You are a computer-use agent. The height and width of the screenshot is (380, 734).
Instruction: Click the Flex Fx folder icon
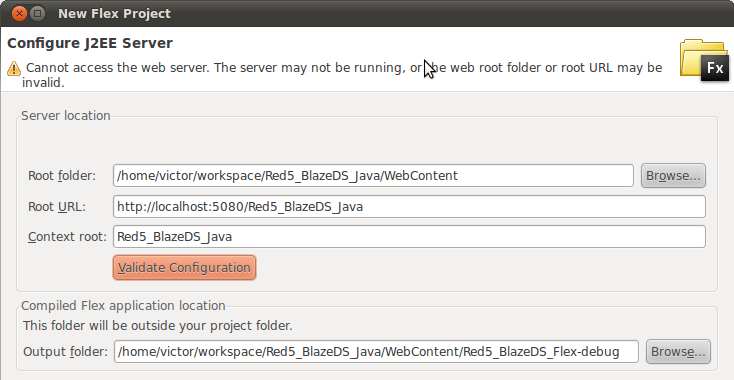(x=704, y=60)
